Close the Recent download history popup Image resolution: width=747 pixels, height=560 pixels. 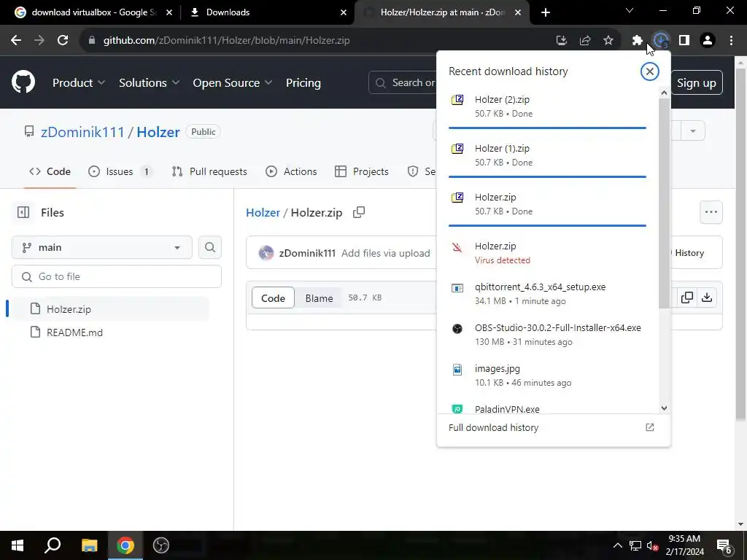(x=649, y=71)
